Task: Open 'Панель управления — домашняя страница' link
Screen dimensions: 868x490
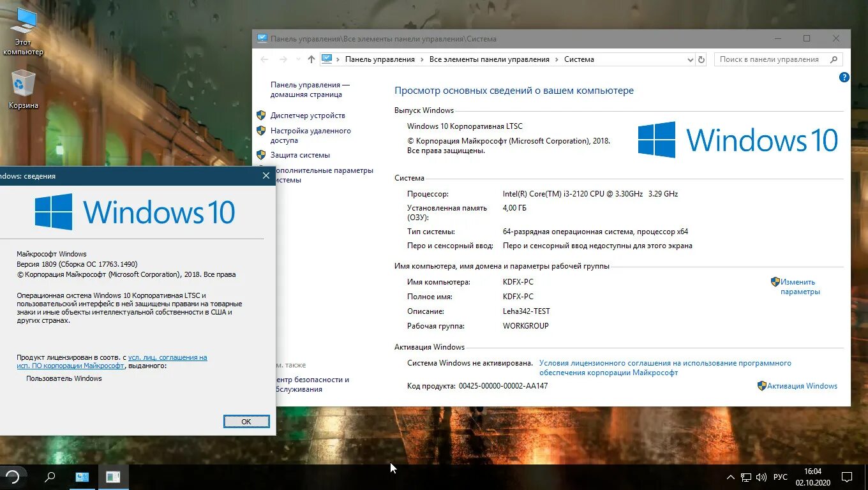Action: point(310,89)
